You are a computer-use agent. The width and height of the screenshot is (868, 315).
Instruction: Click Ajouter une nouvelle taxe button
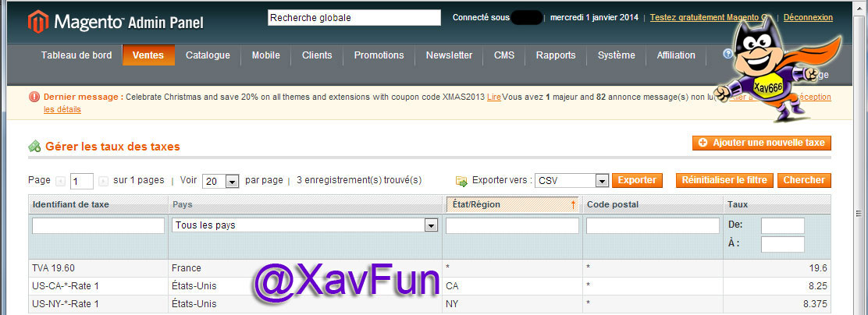pos(762,143)
